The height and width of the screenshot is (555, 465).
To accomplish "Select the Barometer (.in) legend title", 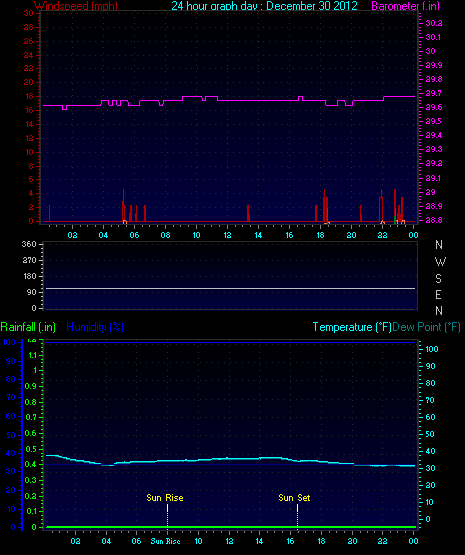I will (x=406, y=6).
